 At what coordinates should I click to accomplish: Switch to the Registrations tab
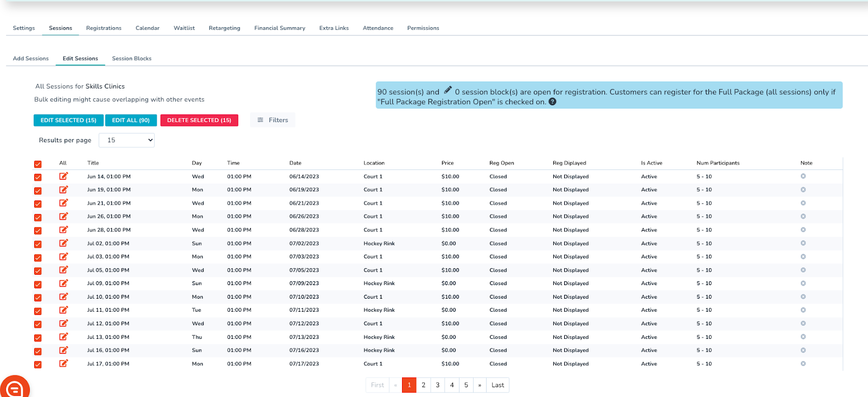click(104, 28)
